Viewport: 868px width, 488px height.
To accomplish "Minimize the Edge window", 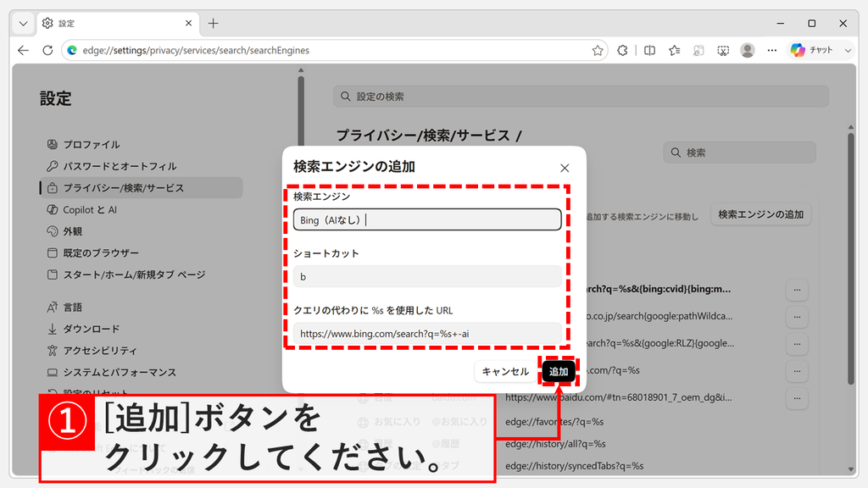I will 781,23.
